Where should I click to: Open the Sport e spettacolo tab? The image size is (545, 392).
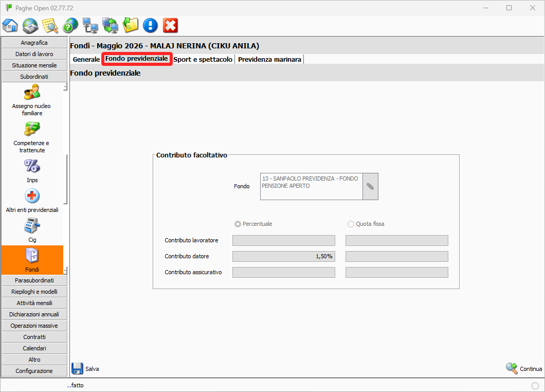[x=203, y=60]
